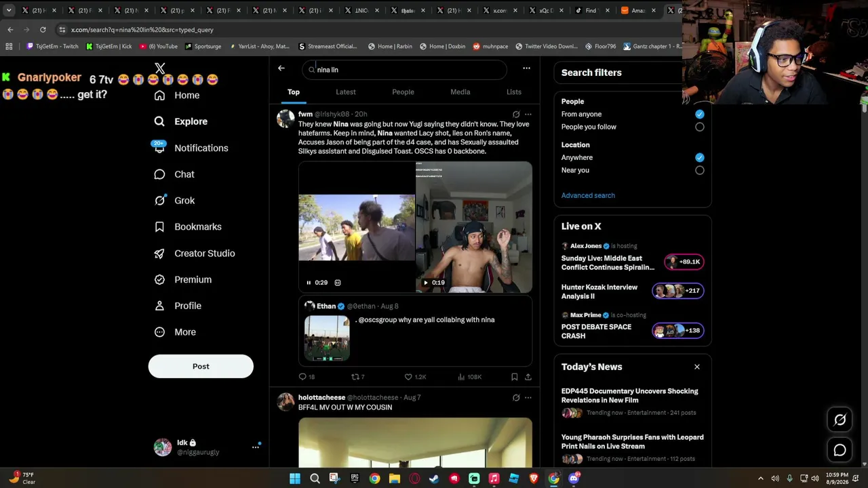The height and width of the screenshot is (488, 868).
Task: Toggle captions on the 0:29 video
Action: coord(338,283)
